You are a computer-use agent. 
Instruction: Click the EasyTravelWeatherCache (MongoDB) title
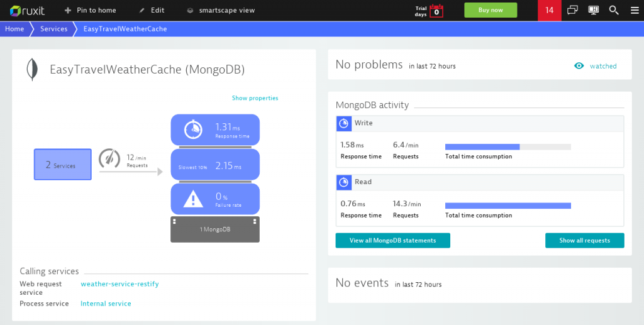click(x=147, y=70)
